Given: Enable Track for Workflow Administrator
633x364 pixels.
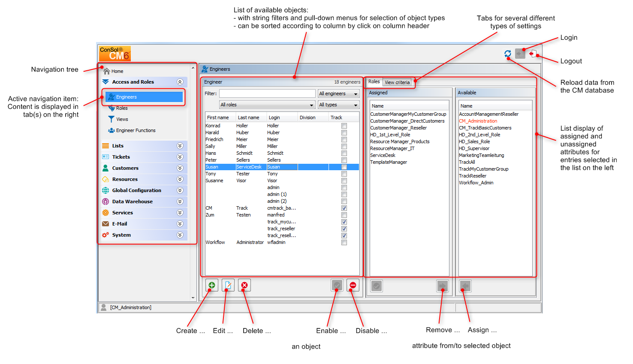Looking at the screenshot, I should coord(344,242).
